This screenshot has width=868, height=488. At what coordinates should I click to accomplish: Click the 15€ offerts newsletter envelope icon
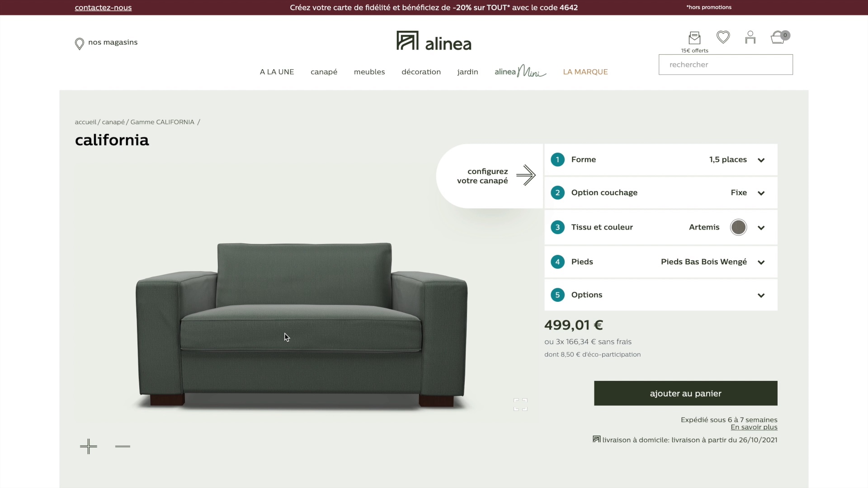tap(694, 38)
